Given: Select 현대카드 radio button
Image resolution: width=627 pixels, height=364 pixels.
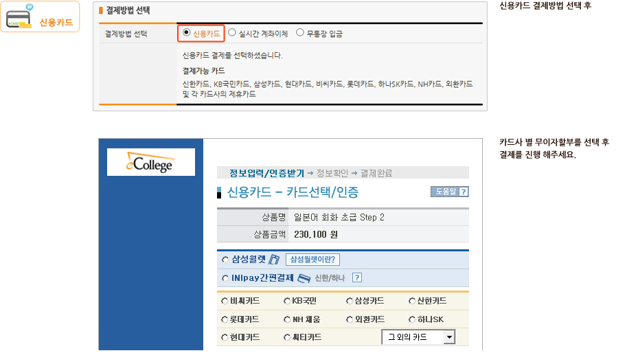Looking at the screenshot, I should (x=225, y=338).
